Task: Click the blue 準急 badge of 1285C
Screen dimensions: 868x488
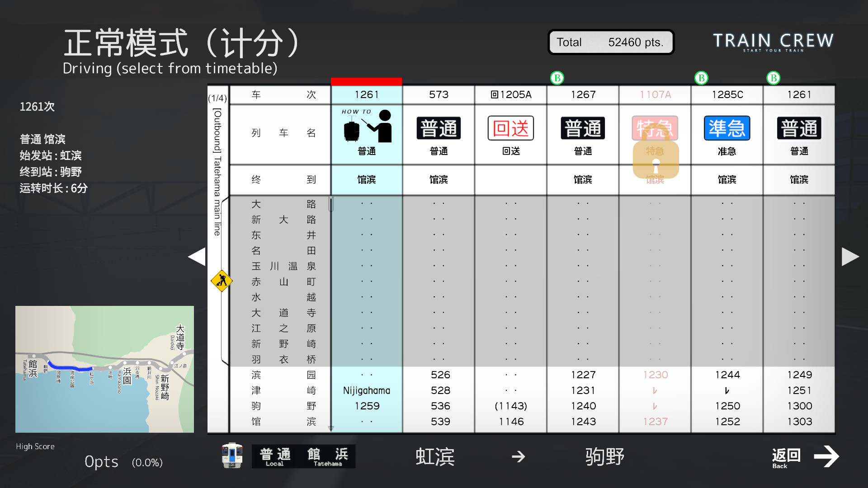Action: pos(727,128)
